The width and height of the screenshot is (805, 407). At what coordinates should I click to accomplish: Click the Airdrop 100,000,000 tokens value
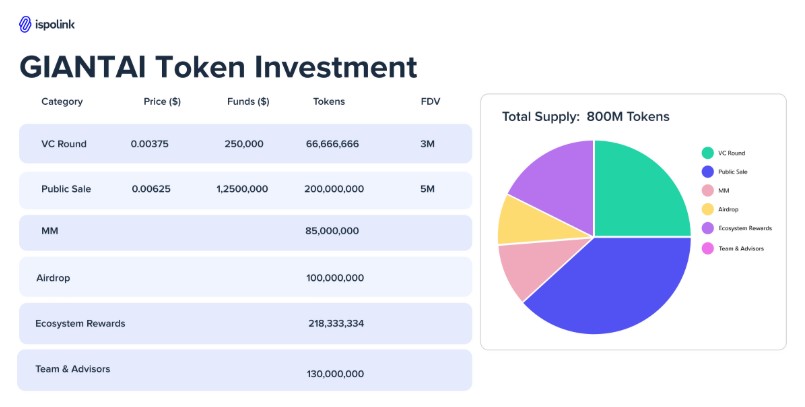335,278
